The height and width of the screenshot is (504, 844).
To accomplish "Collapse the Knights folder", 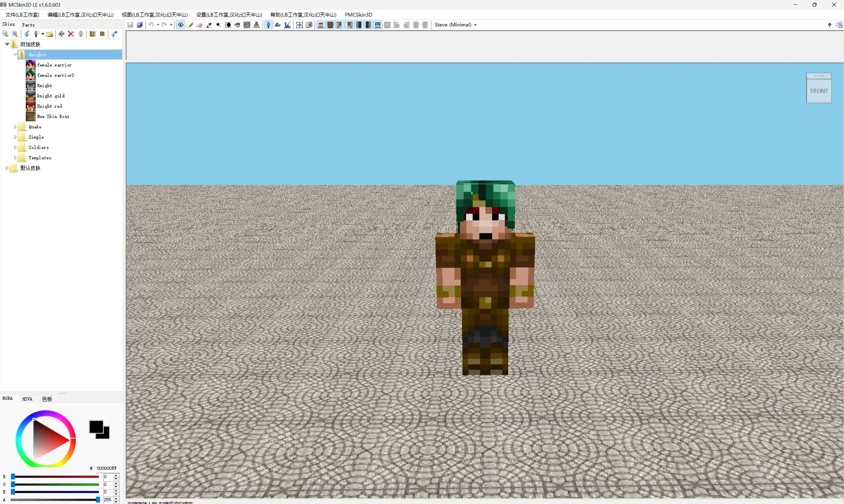I will [x=15, y=55].
